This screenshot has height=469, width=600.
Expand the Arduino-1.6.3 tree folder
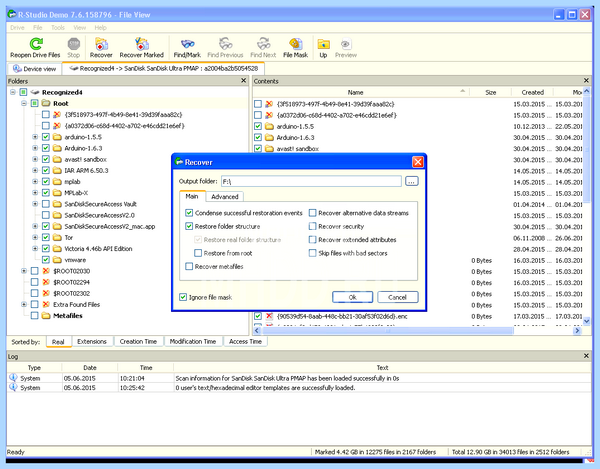35,148
